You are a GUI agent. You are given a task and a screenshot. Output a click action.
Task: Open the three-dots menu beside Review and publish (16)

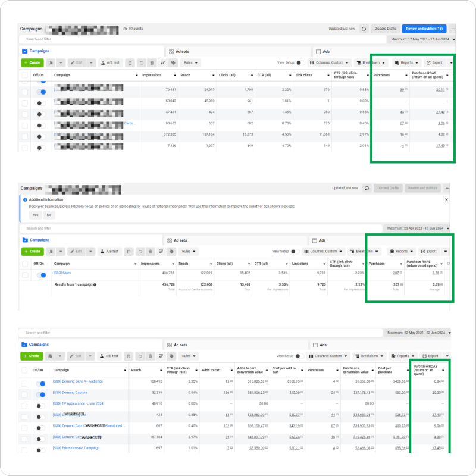coord(453,29)
